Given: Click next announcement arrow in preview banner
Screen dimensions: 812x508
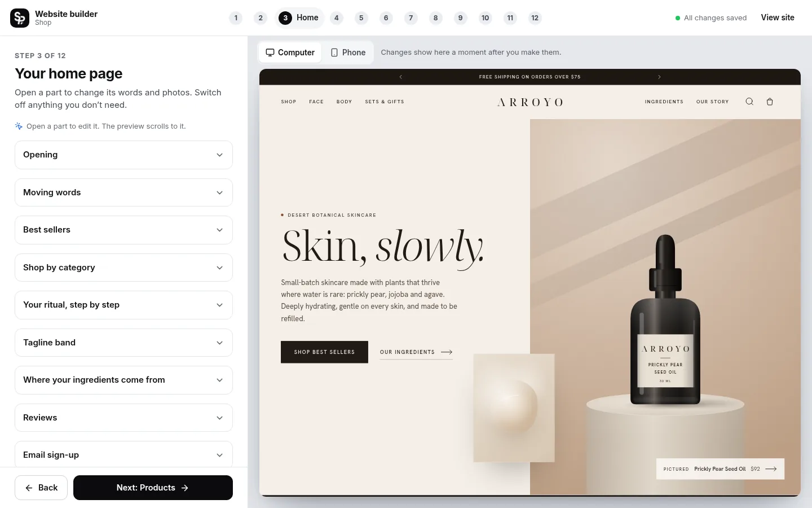Looking at the screenshot, I should coord(659,77).
